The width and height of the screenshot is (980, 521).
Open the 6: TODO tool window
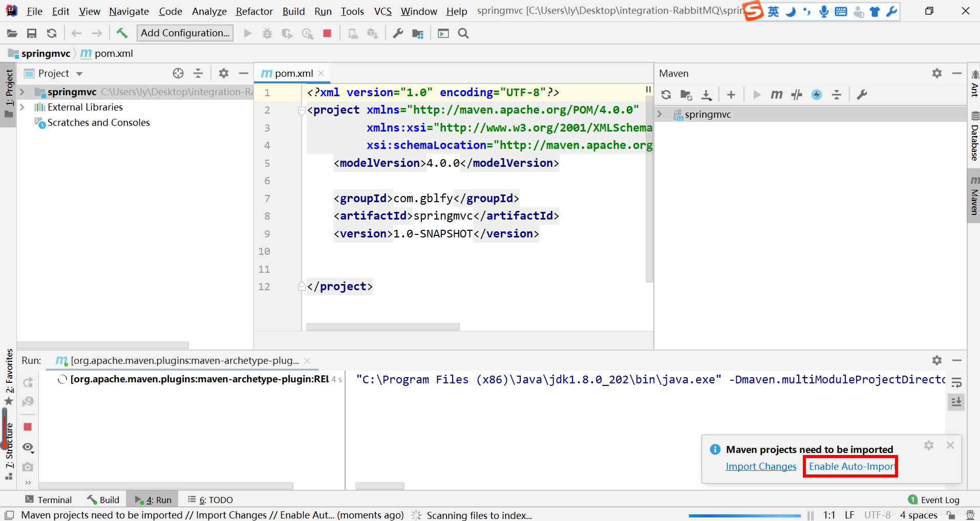(210, 500)
